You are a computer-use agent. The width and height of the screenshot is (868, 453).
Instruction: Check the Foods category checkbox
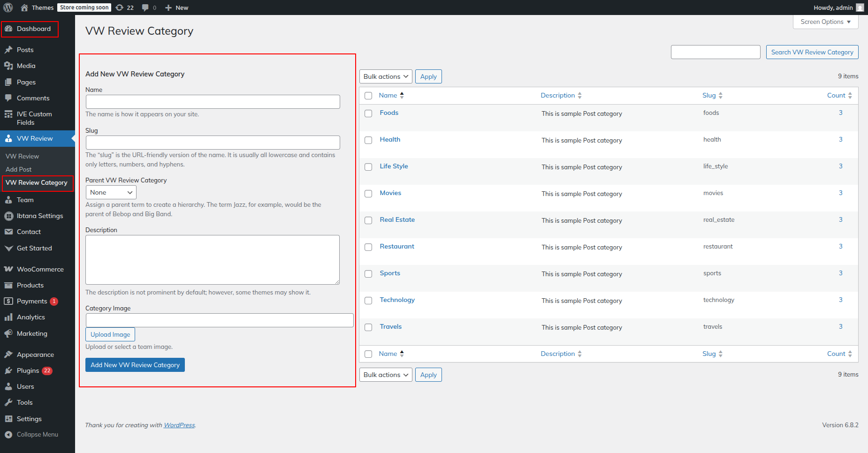click(368, 113)
